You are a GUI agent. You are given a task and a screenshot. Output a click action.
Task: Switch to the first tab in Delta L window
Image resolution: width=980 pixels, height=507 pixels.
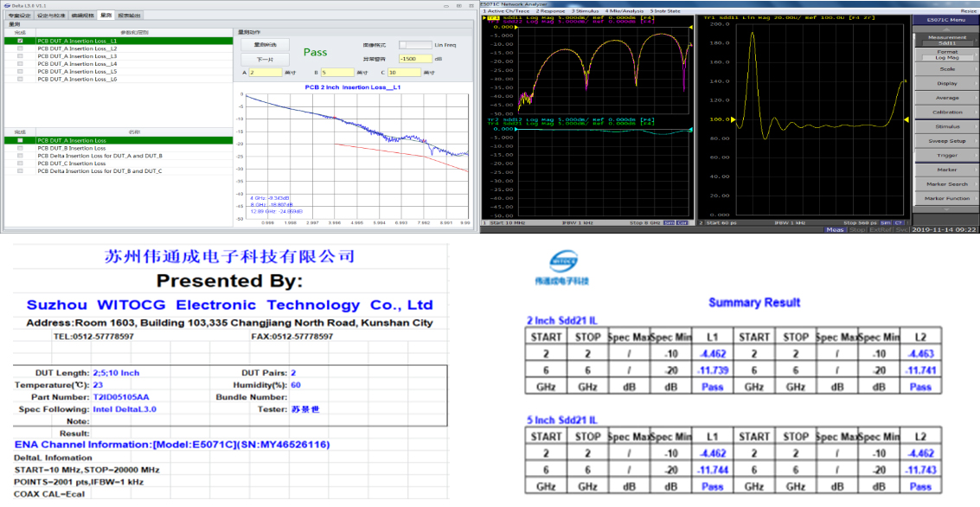point(19,16)
